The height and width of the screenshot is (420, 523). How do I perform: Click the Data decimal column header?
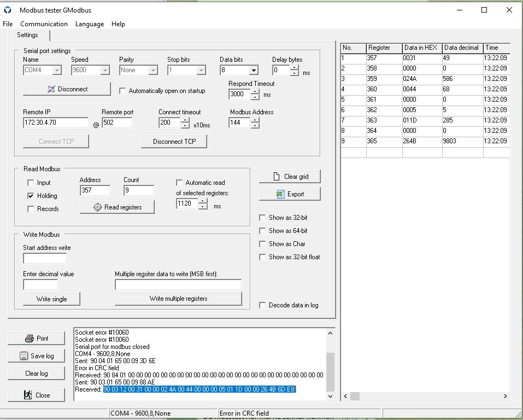463,48
